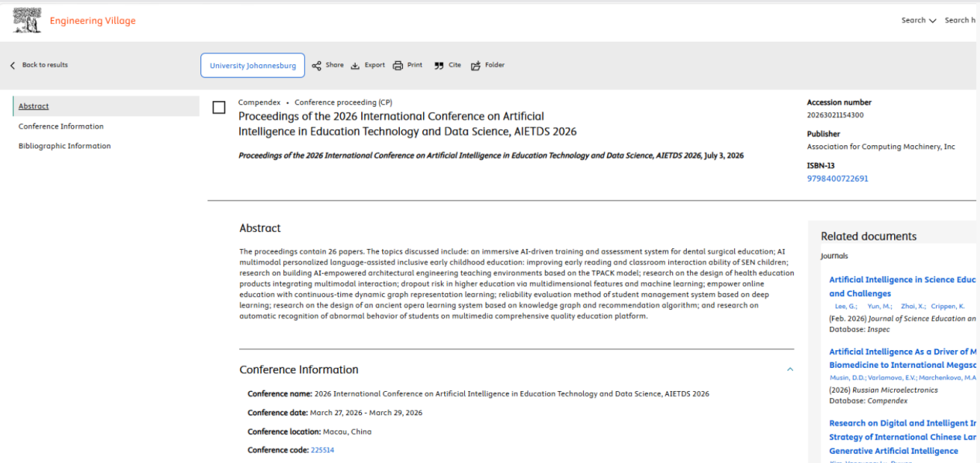Open related article Artificial Intelligence in Science Education
Screen dimensions: 980x463
coord(902,287)
